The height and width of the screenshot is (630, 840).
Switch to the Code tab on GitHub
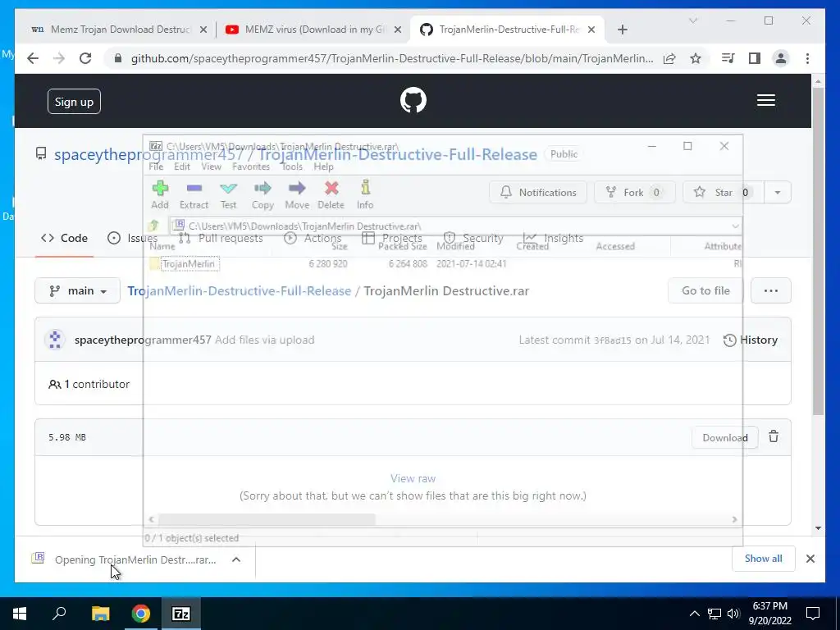(x=64, y=238)
